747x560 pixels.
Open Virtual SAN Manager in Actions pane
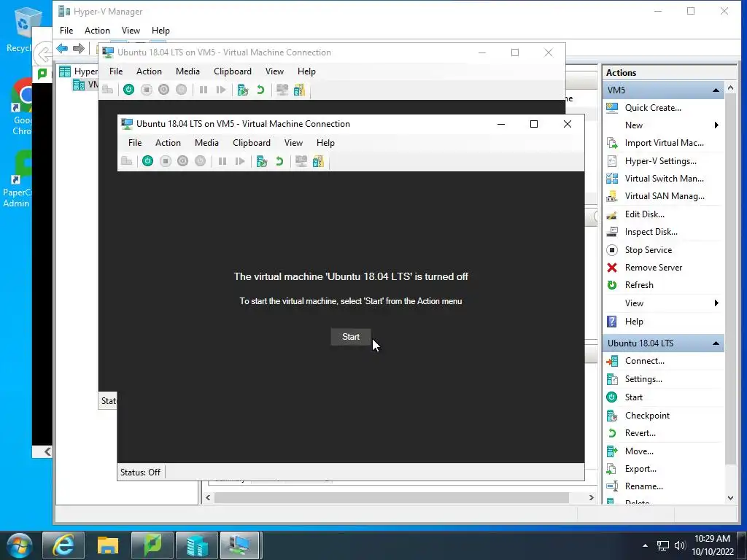[x=665, y=196]
